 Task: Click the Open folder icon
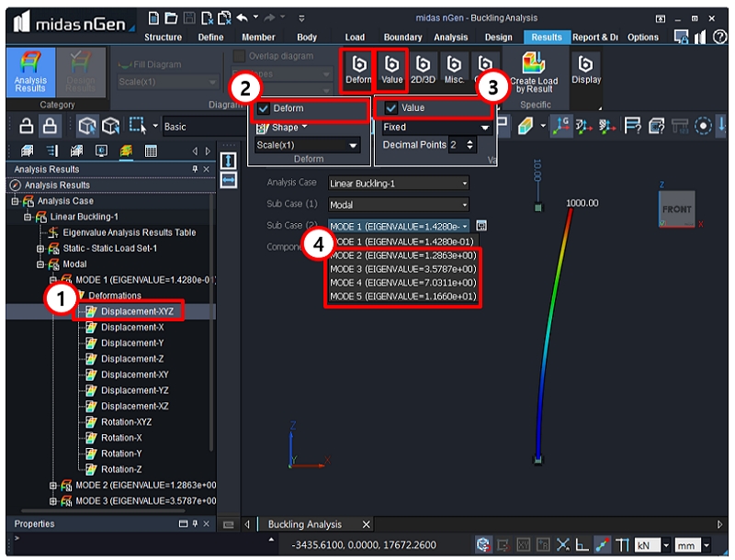point(171,18)
